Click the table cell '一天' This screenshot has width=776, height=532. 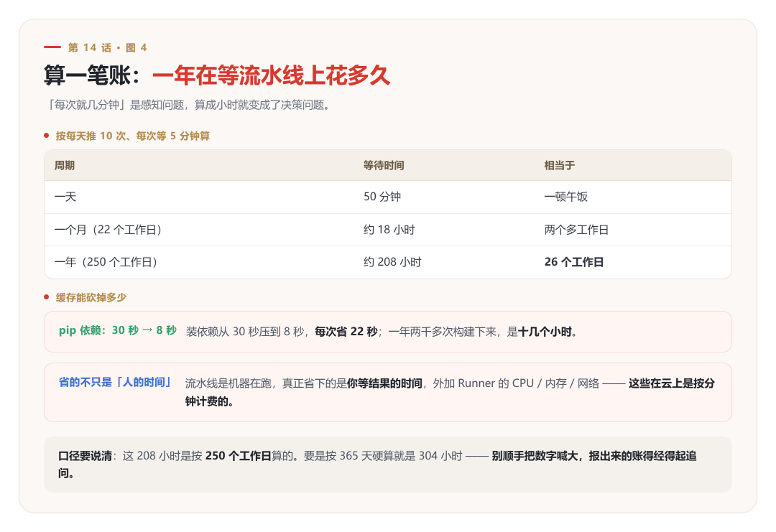point(65,197)
